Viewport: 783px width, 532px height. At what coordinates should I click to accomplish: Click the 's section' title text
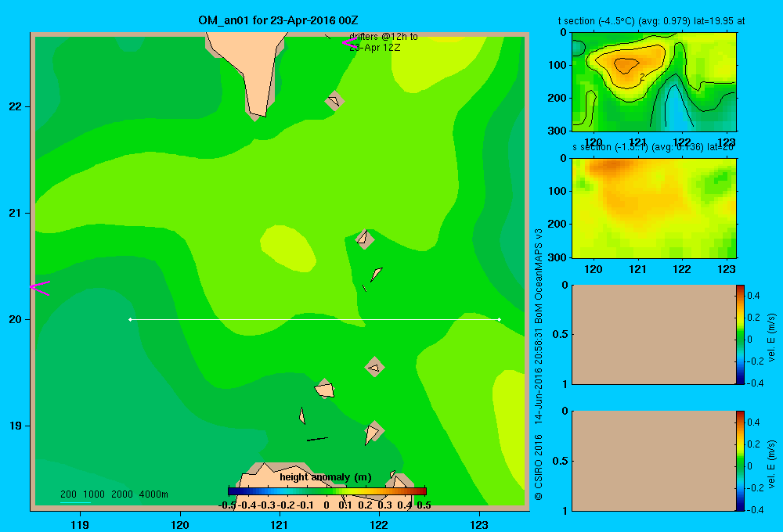coord(653,147)
